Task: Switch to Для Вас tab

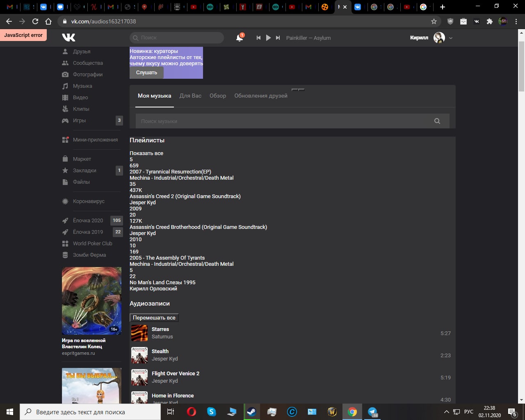Action: point(190,96)
